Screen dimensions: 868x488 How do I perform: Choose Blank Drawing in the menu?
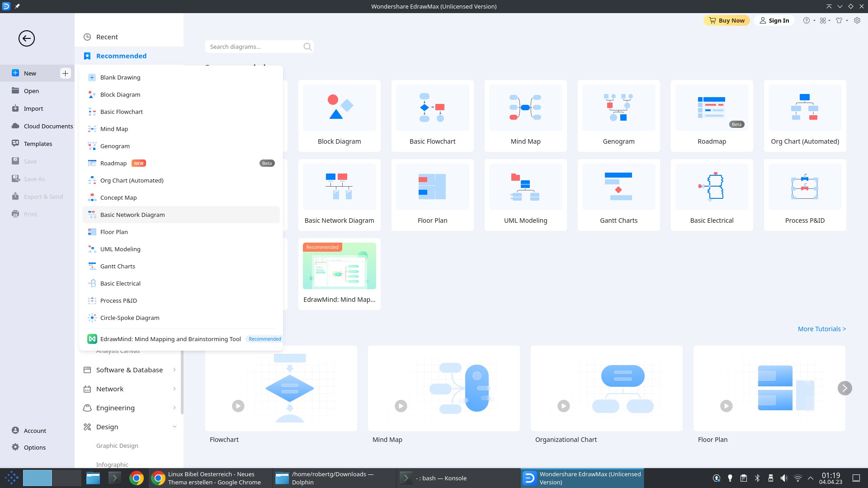120,77
